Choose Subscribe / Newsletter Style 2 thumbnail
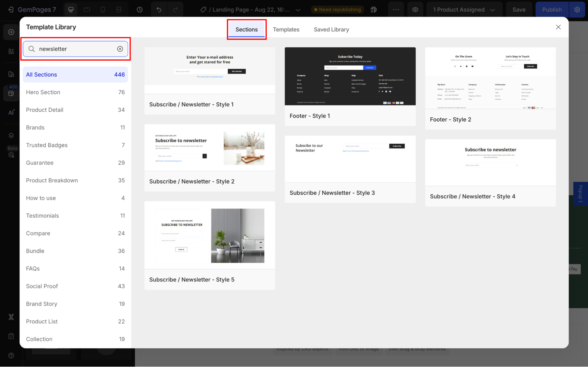This screenshot has width=588, height=367. (x=210, y=148)
